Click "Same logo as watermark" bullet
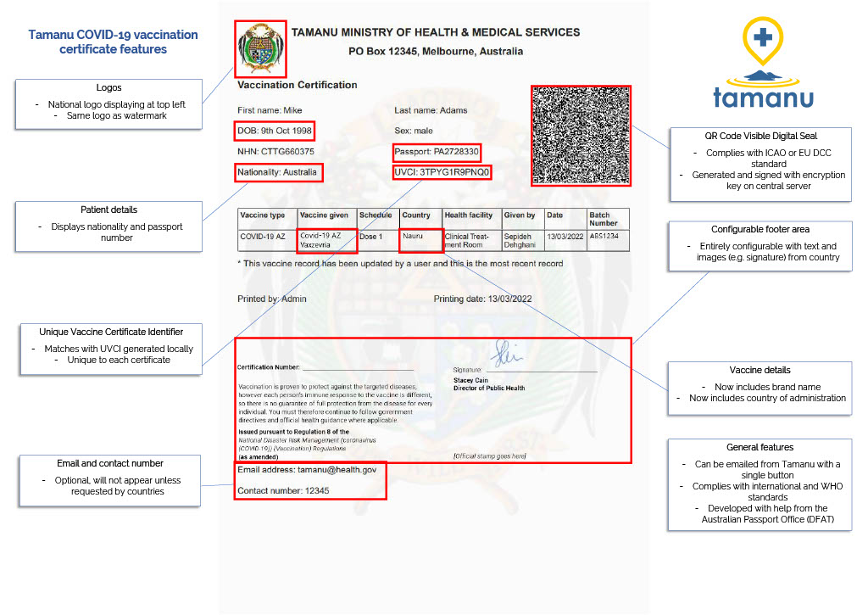The width and height of the screenshot is (868, 615). [x=116, y=116]
